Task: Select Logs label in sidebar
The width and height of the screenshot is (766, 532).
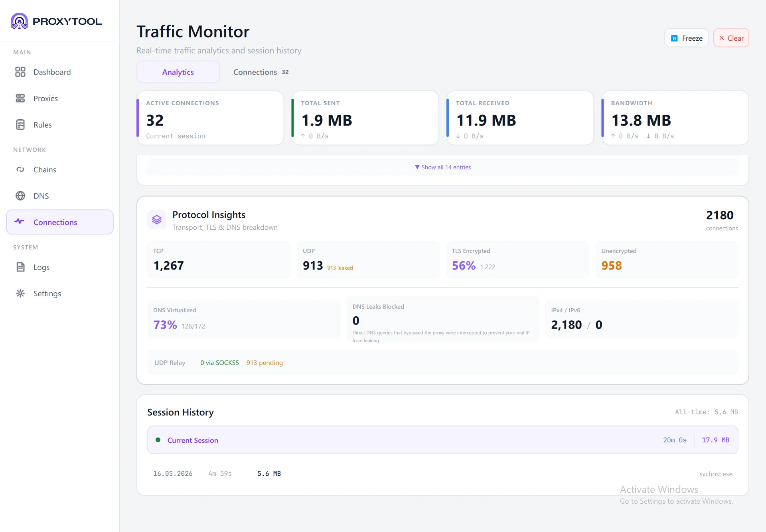Action: [x=41, y=267]
